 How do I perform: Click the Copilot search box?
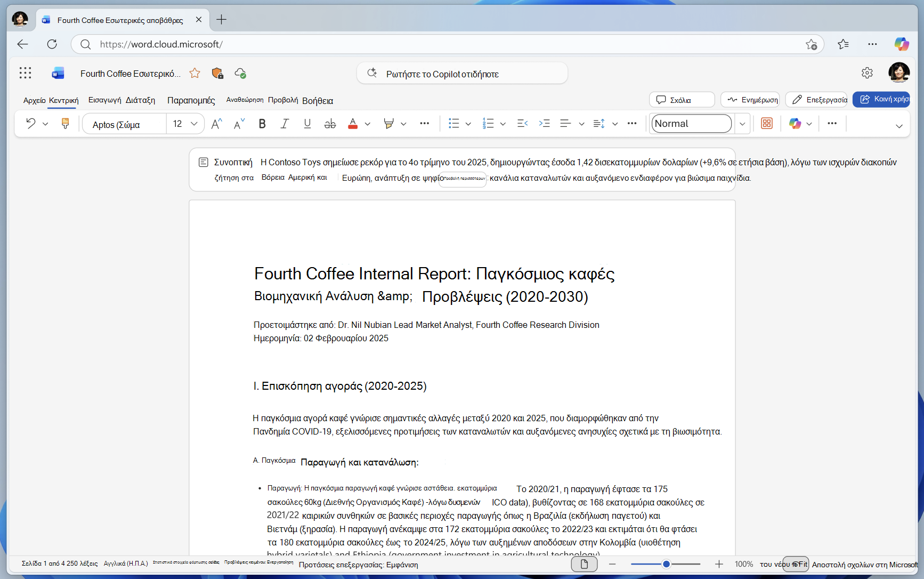[x=462, y=74]
